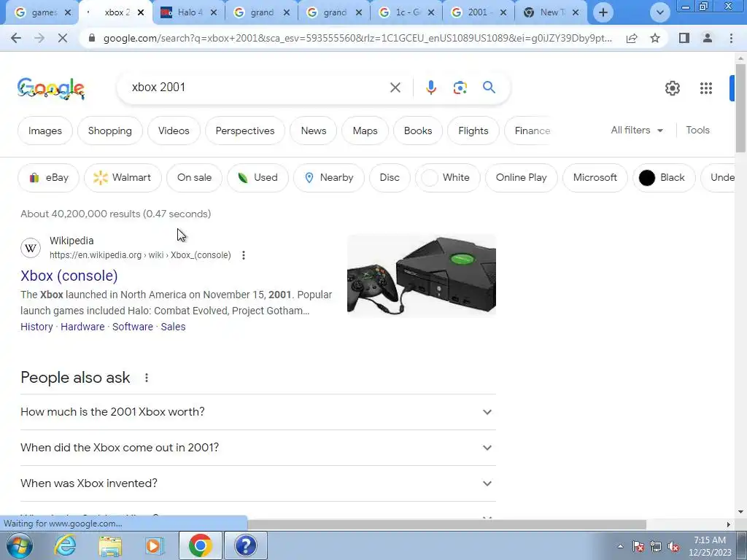Click the browser back arrow
Image resolution: width=747 pixels, height=560 pixels.
pos(16,38)
